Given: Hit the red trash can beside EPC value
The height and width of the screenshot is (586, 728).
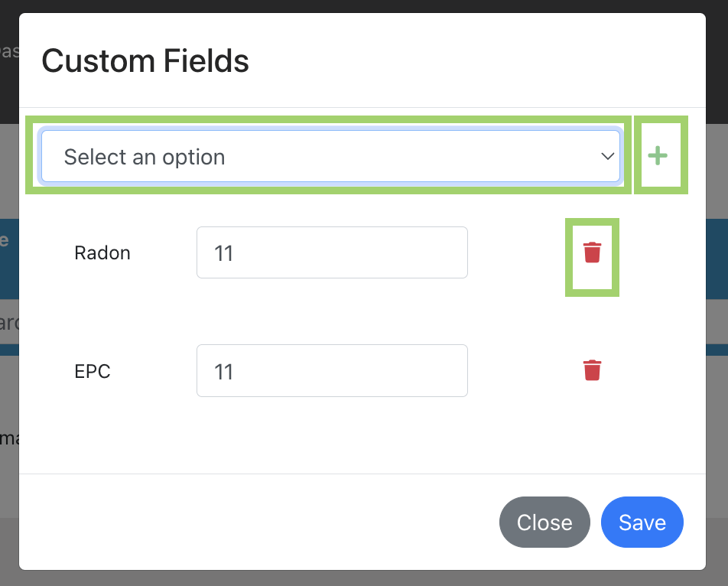Looking at the screenshot, I should [592, 370].
